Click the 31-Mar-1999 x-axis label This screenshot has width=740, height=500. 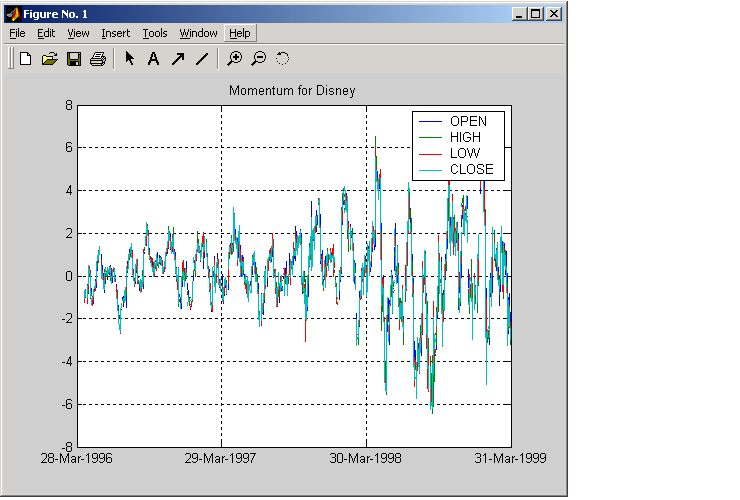[x=510, y=458]
